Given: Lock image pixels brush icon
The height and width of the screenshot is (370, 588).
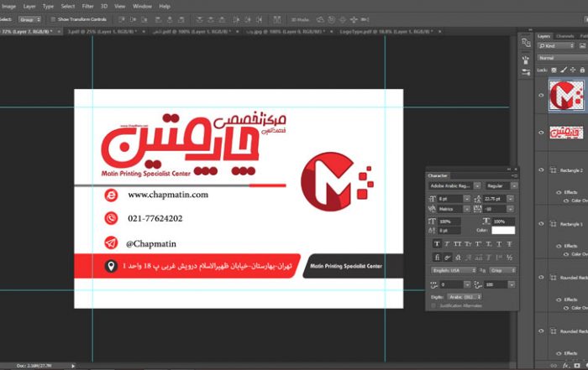Looking at the screenshot, I should click(x=564, y=70).
